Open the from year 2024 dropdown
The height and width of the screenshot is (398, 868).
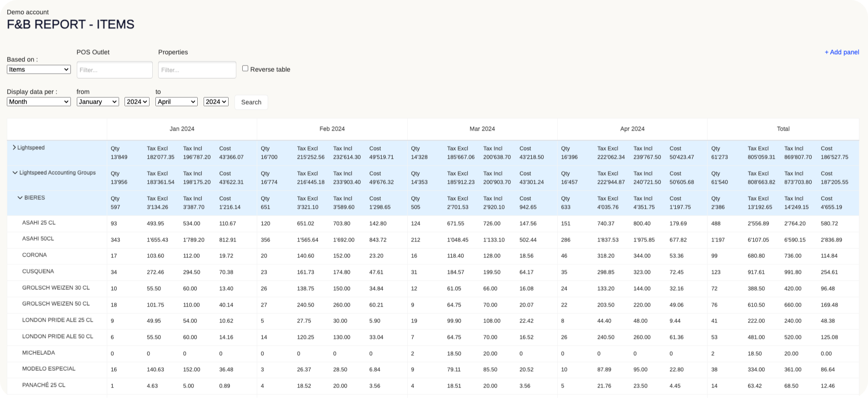pyautogui.click(x=137, y=102)
